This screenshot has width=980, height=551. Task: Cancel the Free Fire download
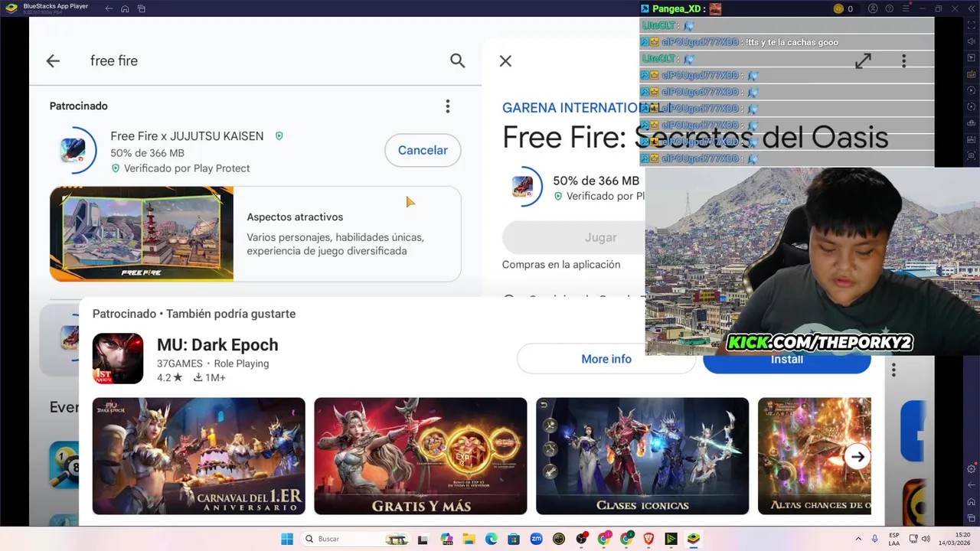coord(423,150)
